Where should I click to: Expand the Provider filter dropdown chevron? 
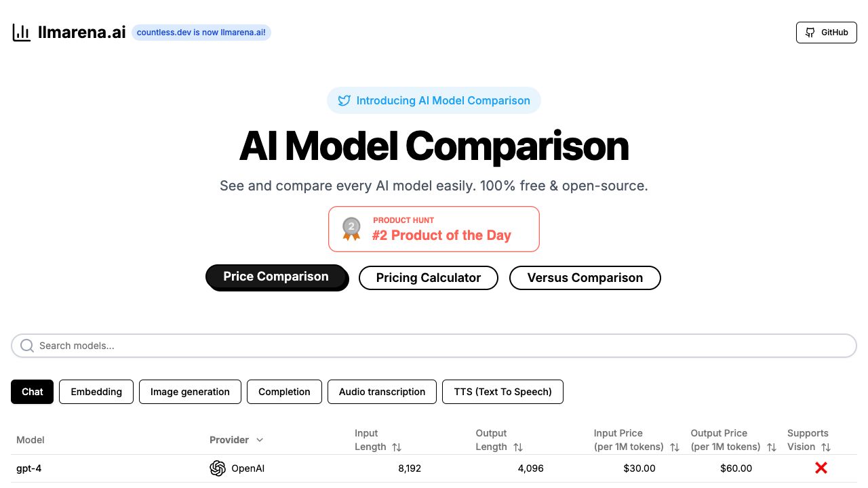click(259, 440)
